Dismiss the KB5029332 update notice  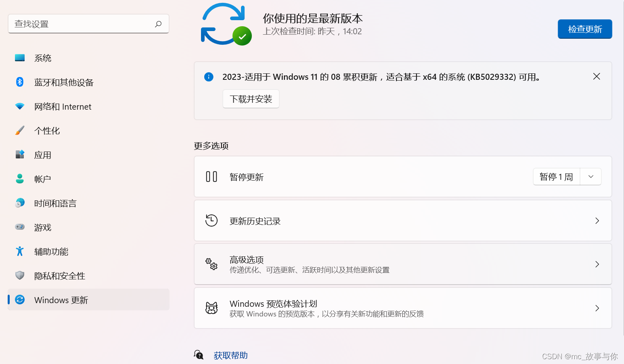pyautogui.click(x=597, y=76)
